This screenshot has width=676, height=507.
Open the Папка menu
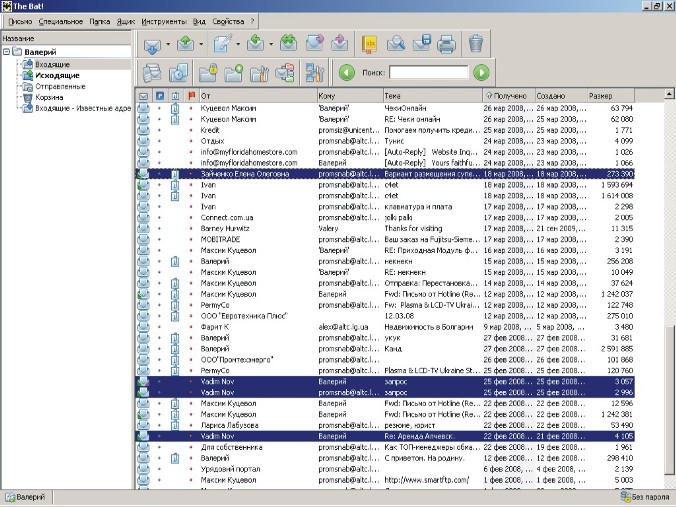pyautogui.click(x=100, y=22)
